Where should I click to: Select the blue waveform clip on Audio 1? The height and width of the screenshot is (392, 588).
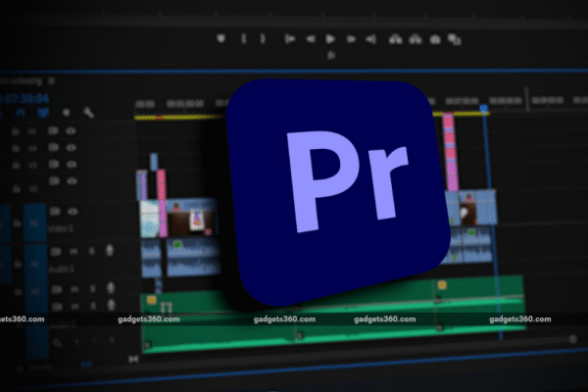coord(193,256)
